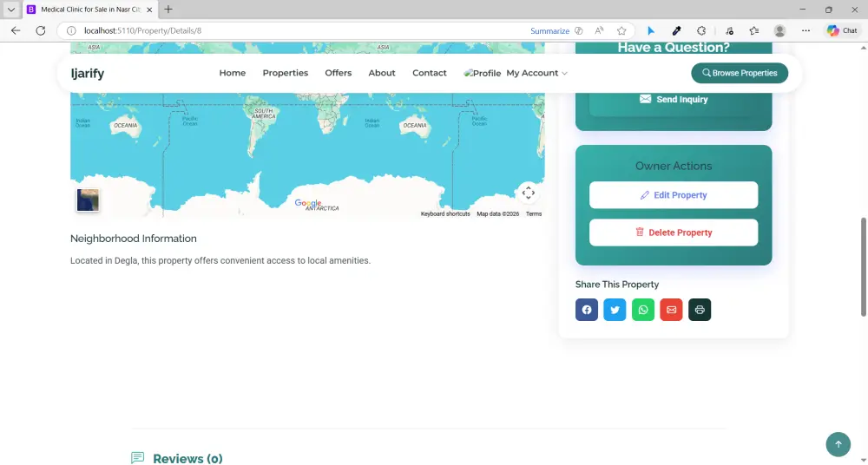Click the Google logo on map
This screenshot has height=465, width=868.
point(308,203)
